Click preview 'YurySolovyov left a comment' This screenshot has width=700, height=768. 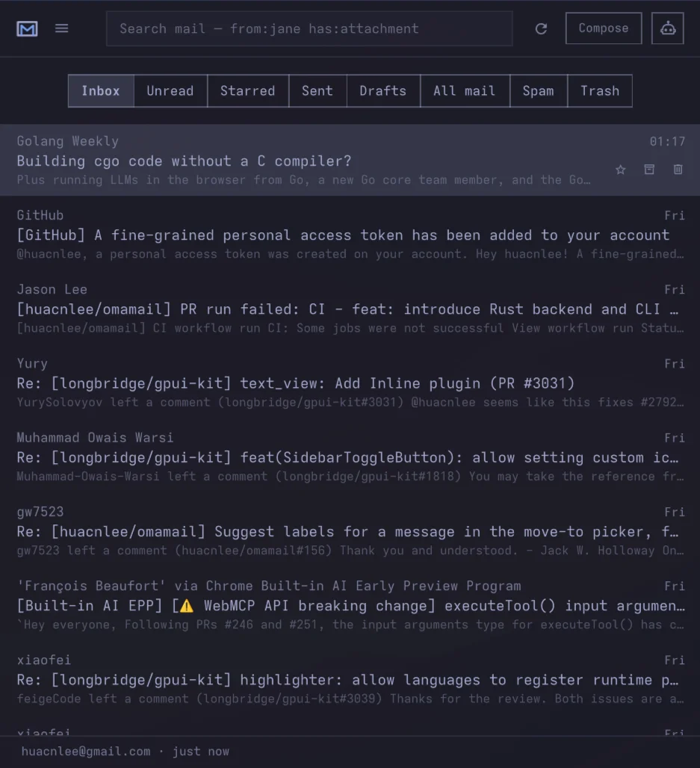(113, 403)
